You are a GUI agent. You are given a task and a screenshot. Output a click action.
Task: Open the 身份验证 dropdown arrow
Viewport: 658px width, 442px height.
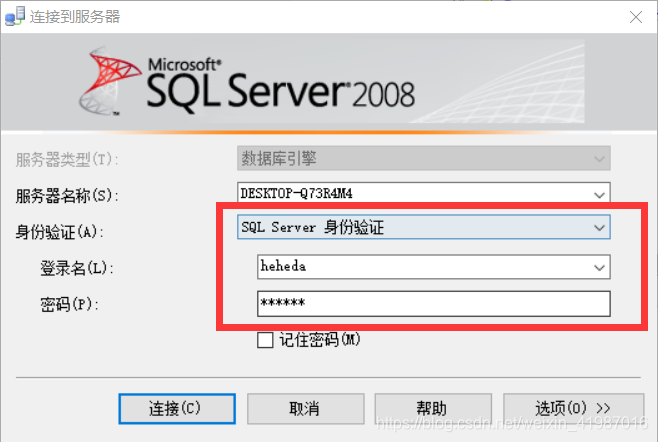click(599, 228)
